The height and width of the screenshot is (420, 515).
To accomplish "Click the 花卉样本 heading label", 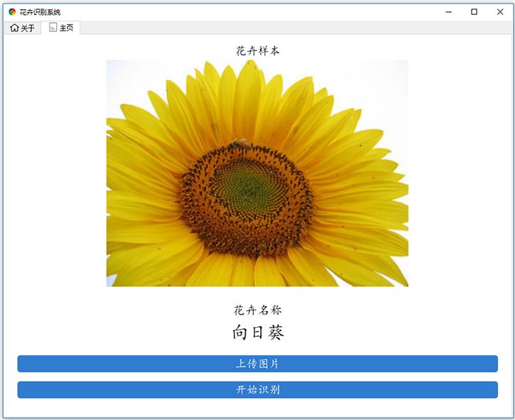I will click(257, 51).
